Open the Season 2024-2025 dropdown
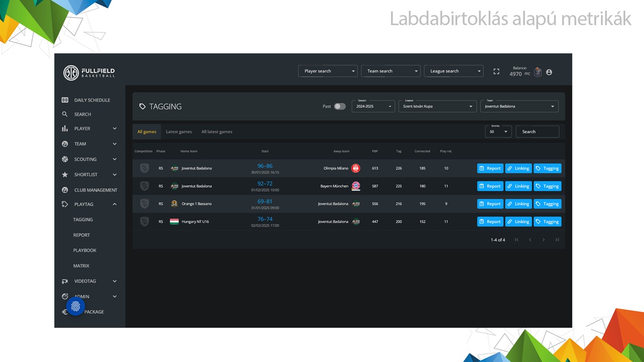Screen dimensions: 644x362 pyautogui.click(x=373, y=106)
